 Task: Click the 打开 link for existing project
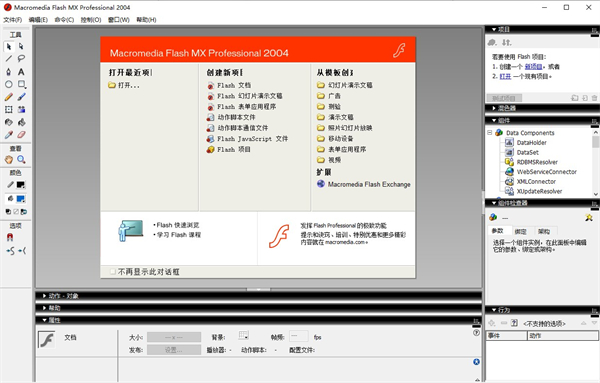coord(505,77)
